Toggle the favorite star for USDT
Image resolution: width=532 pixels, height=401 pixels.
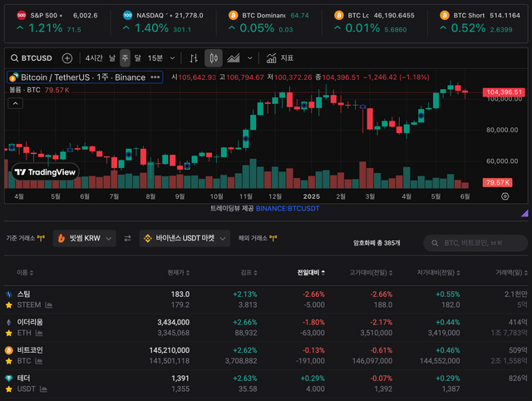tap(9, 389)
